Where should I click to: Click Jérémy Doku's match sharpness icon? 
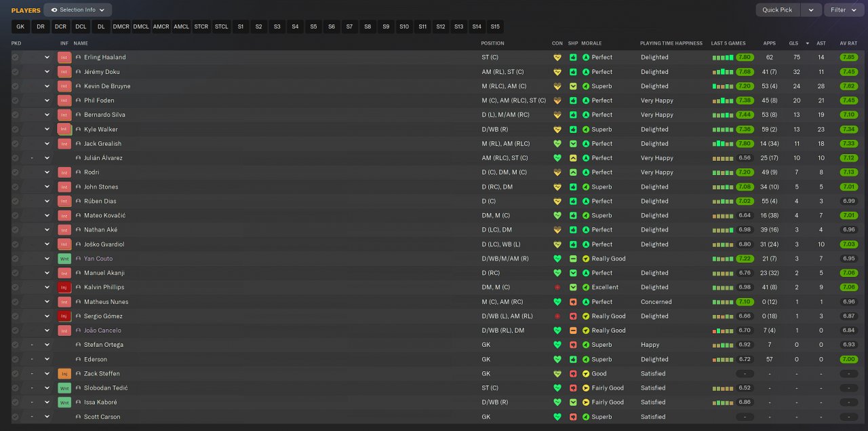[x=573, y=72]
